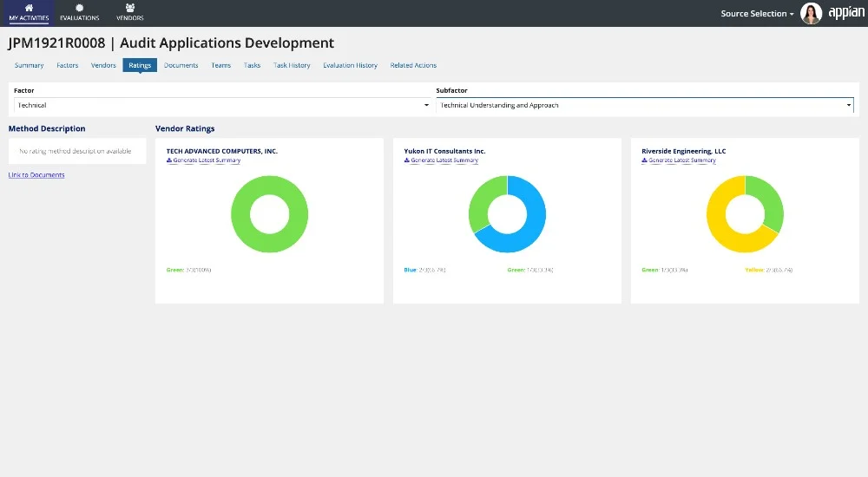Generate latest summary for Riverside Engineering
868x477 pixels.
tap(679, 160)
